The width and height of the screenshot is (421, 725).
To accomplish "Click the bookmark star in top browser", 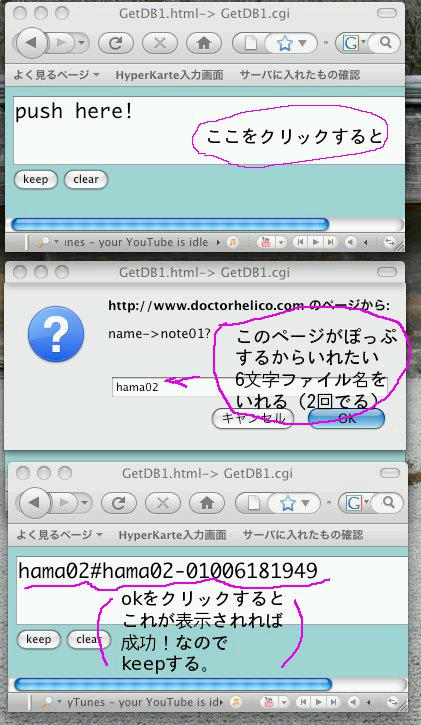I will (286, 44).
